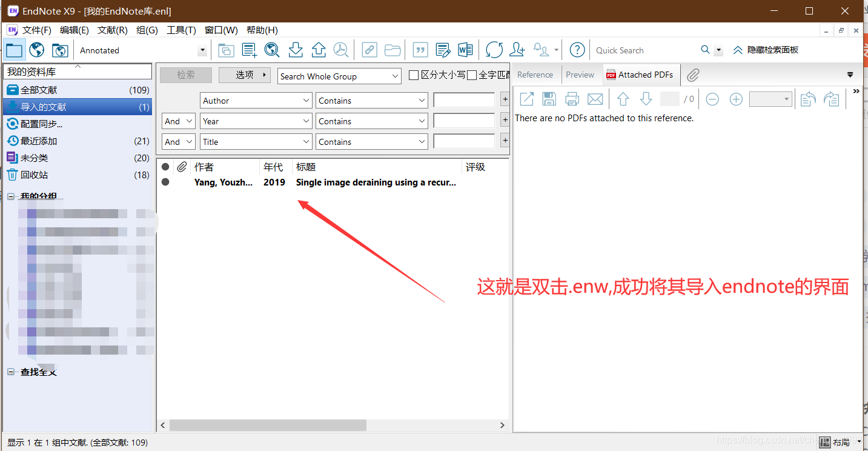
Task: Click the Open File folder icon
Action: [x=393, y=50]
